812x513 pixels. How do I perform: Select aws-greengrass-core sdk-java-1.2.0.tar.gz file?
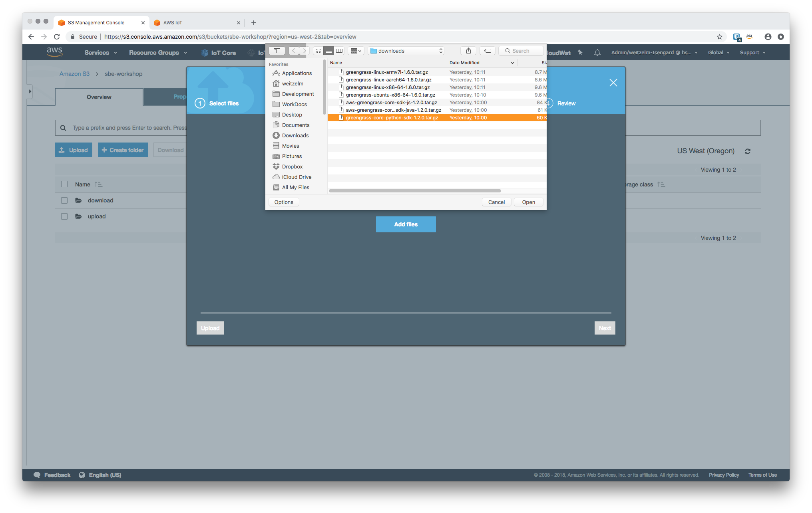coord(437,110)
